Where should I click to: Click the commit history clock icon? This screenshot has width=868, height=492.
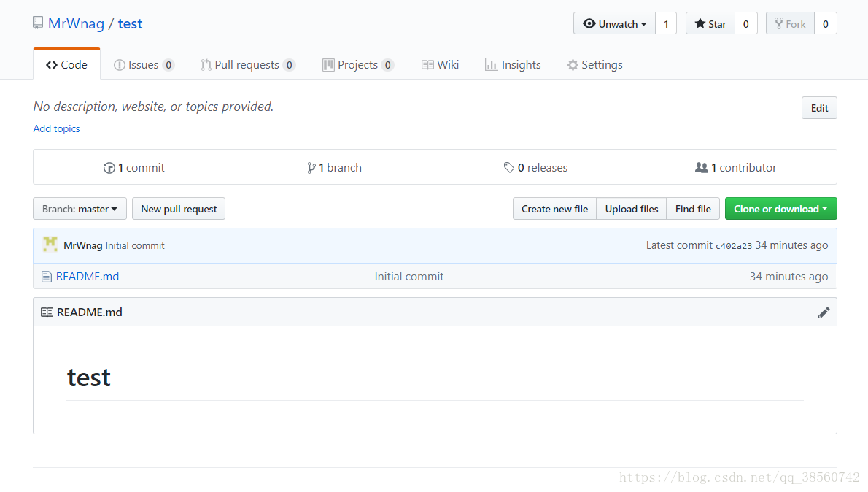click(x=109, y=168)
